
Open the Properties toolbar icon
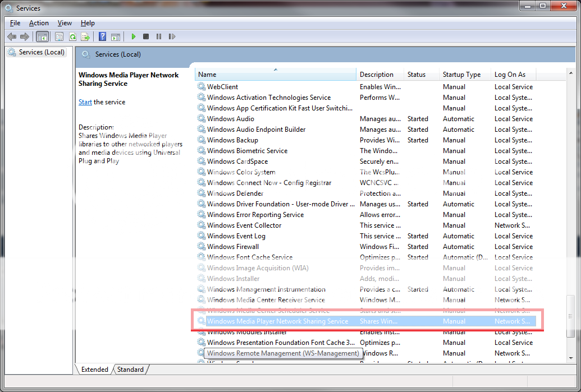(59, 36)
